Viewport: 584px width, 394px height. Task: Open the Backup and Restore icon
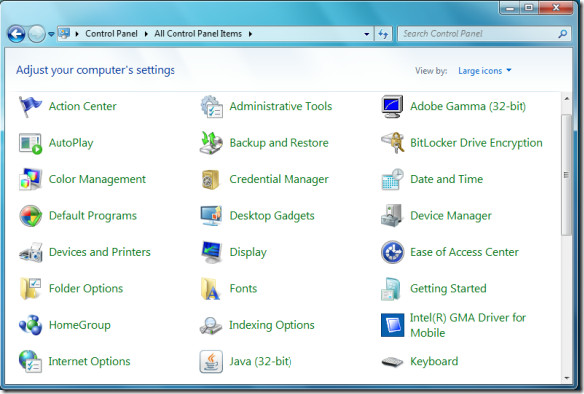pyautogui.click(x=211, y=143)
